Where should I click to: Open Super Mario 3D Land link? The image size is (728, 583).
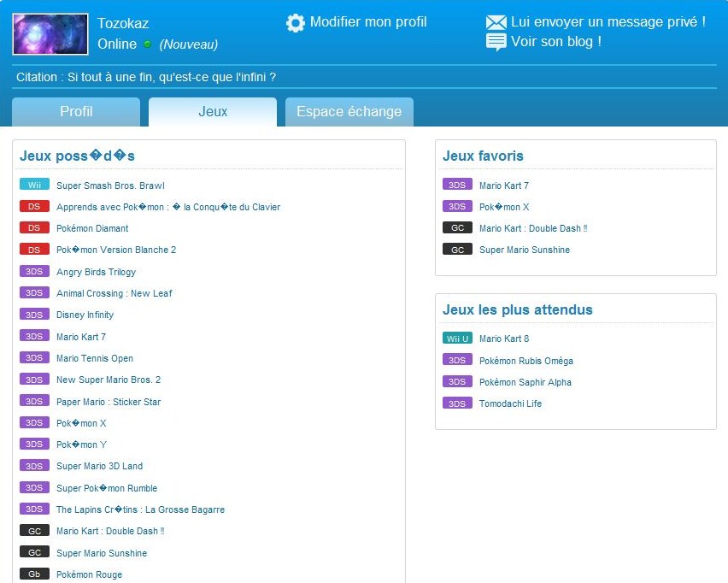tap(100, 466)
